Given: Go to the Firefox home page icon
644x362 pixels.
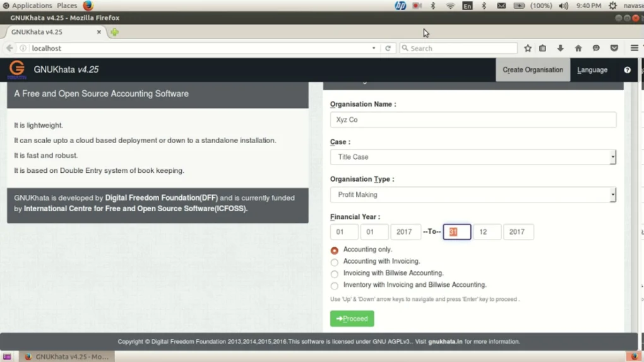Looking at the screenshot, I should (x=578, y=48).
